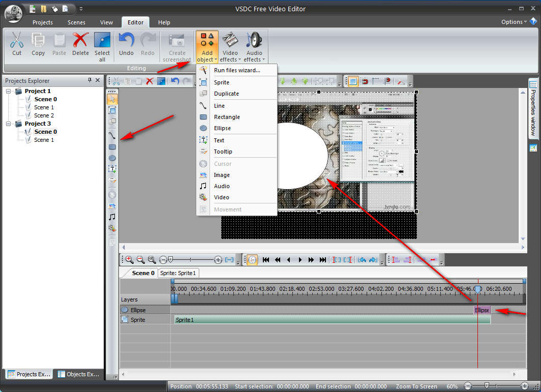This screenshot has height=392, width=541.
Task: Choose Run files wizard menu entry
Action: 237,70
